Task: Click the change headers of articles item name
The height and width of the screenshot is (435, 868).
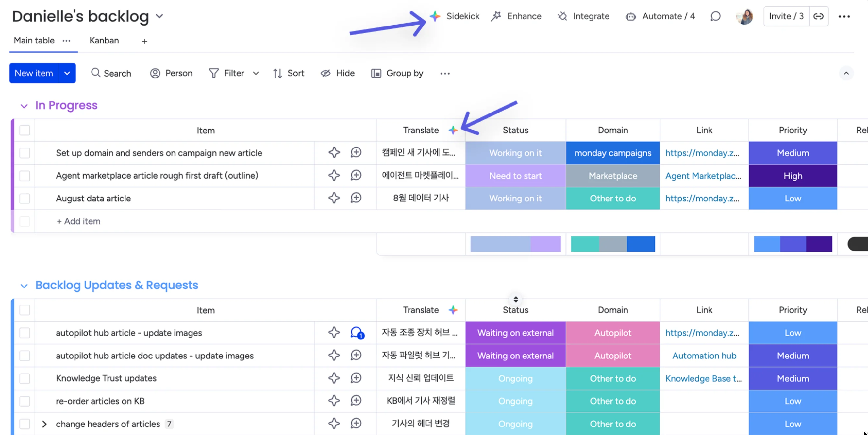Action: (x=108, y=424)
